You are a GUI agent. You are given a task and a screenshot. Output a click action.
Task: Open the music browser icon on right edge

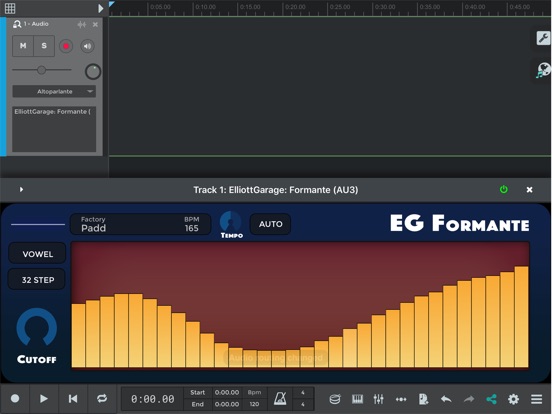pyautogui.click(x=543, y=70)
